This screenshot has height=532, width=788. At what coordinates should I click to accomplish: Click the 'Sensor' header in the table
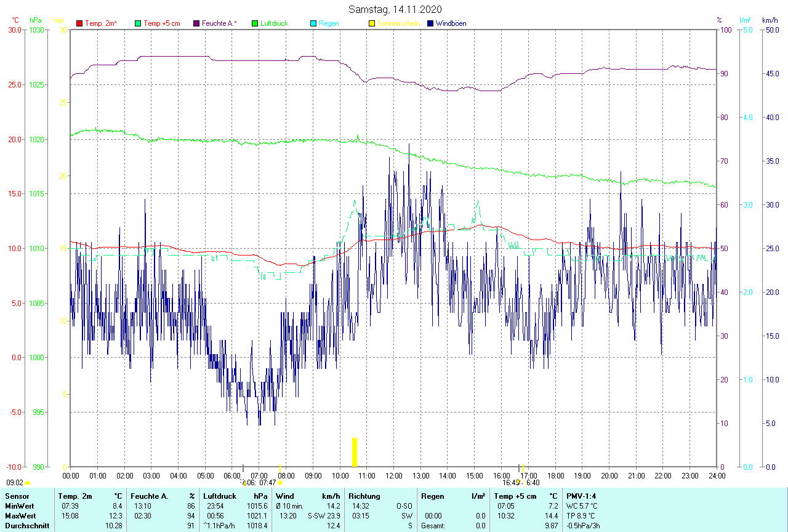click(x=16, y=496)
